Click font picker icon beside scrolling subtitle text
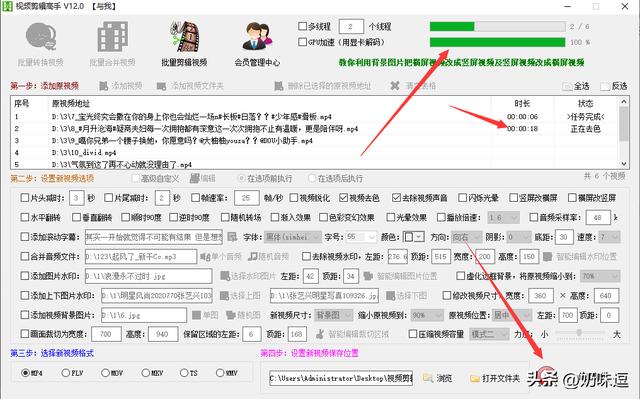640x399 pixels. pos(232,237)
